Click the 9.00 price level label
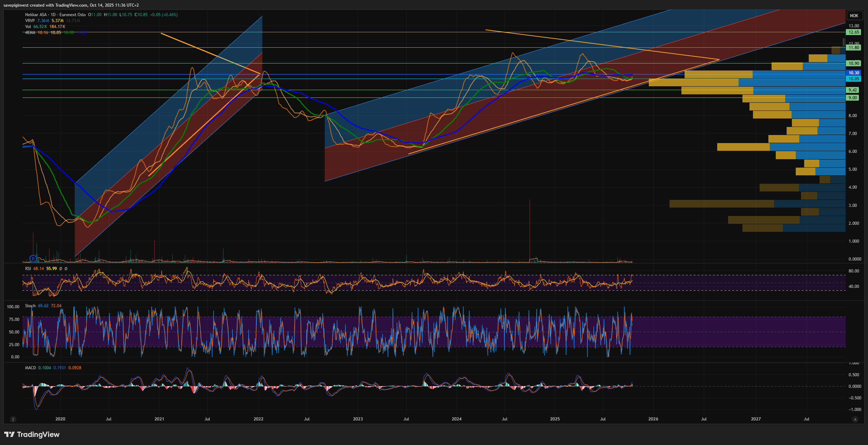This screenshot has height=445, width=868. 853,98
